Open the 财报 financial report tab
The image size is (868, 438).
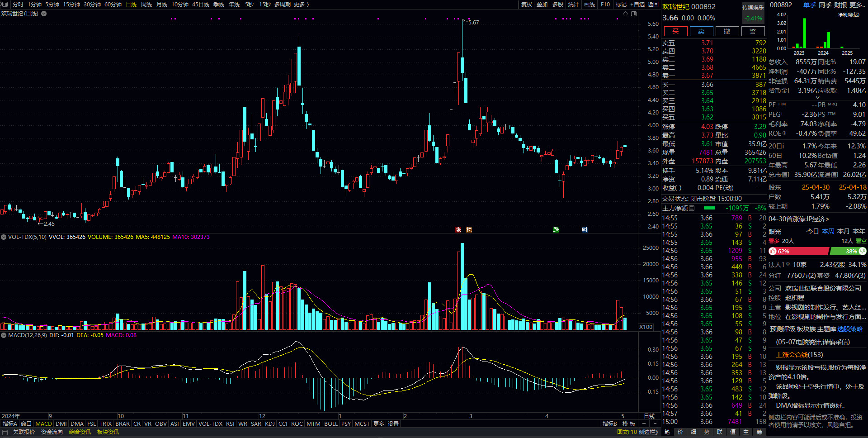[840, 5]
